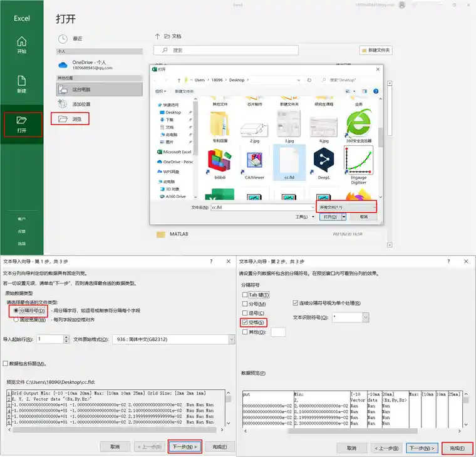
Task: Click 完成(F) in wizard step 2
Action: (x=457, y=448)
